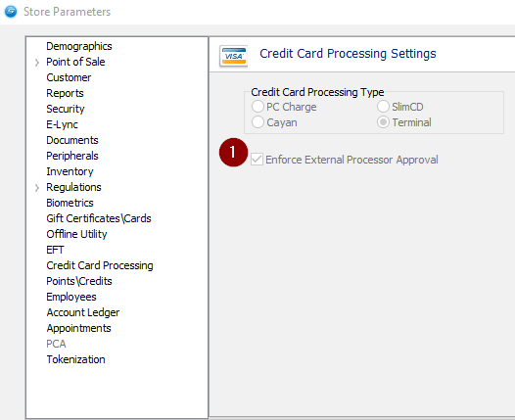Click the Visa credit card icon
515x420 pixels.
[234, 55]
